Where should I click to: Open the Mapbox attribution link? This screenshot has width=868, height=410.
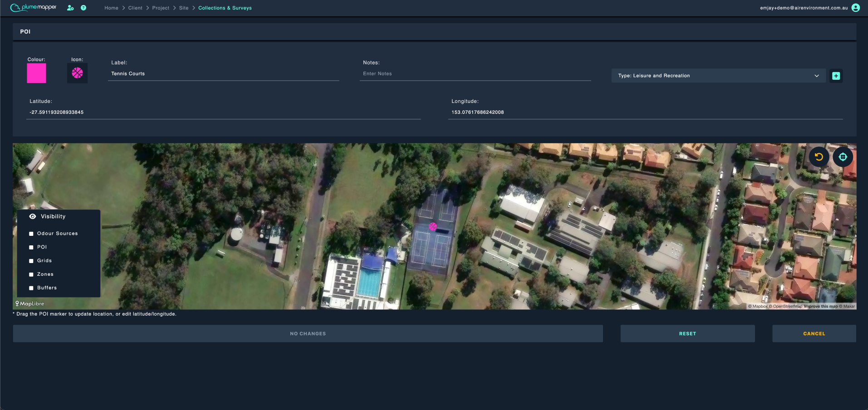[x=758, y=307]
